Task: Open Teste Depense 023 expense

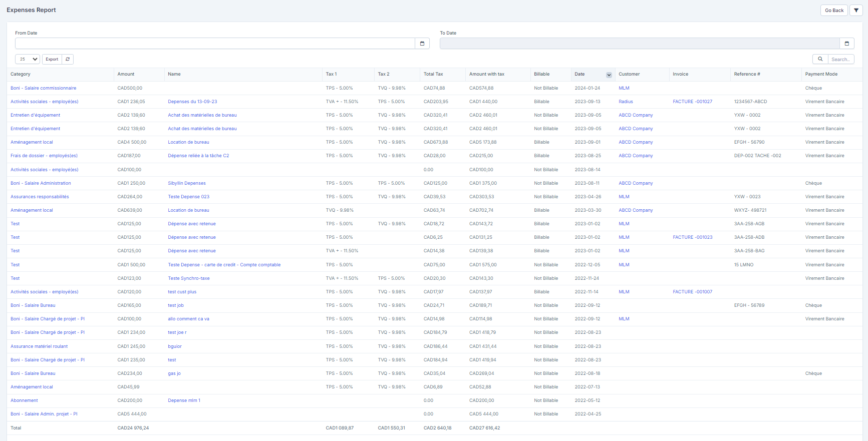Action: click(x=189, y=197)
